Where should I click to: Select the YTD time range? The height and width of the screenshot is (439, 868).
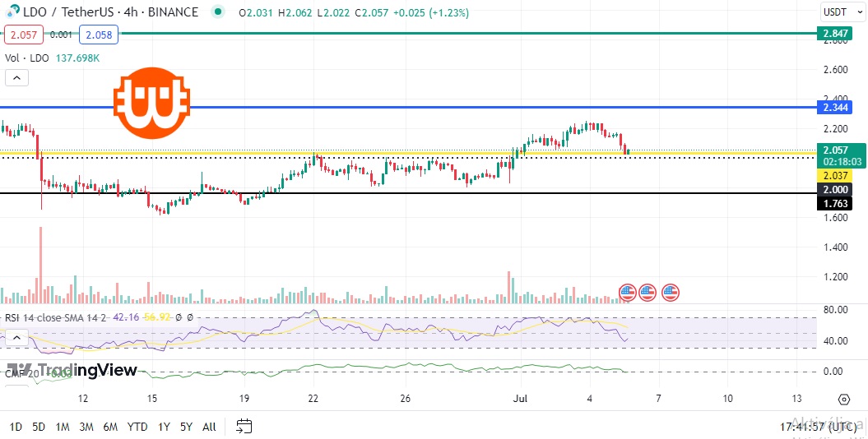tap(137, 427)
